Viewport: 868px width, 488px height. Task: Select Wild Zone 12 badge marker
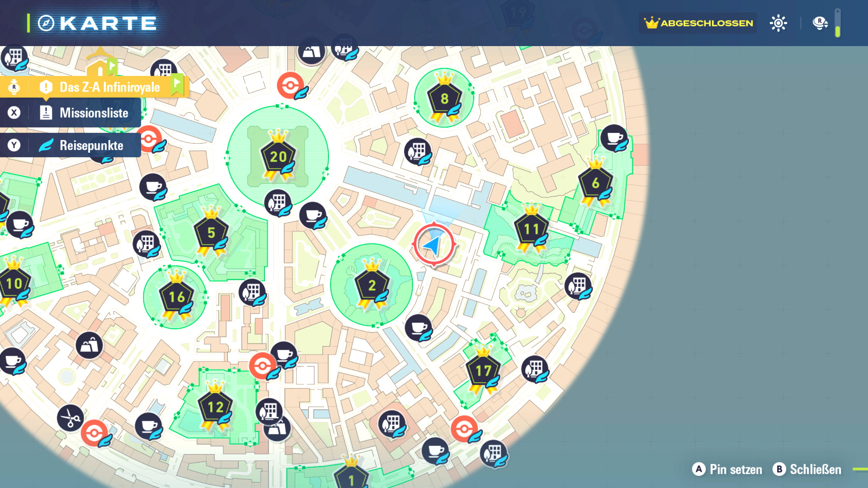click(215, 407)
